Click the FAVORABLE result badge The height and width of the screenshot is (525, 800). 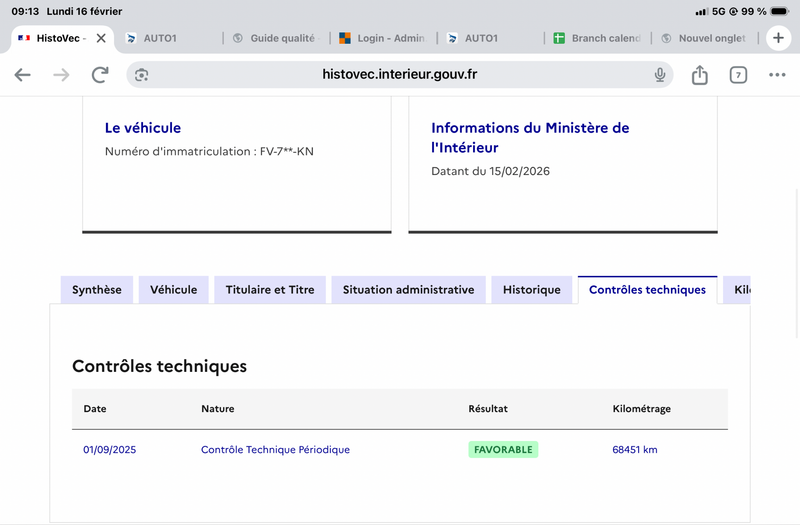click(503, 450)
